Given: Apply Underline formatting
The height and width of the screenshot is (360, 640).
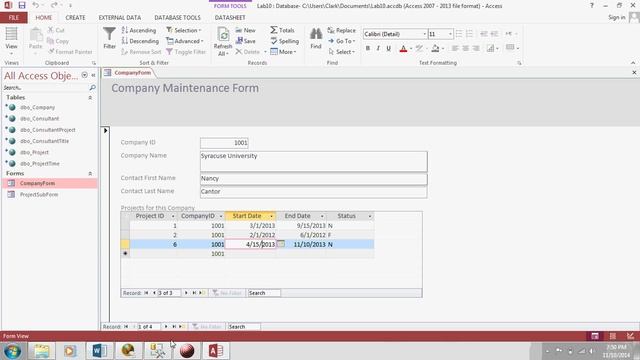Looking at the screenshot, I should click(x=389, y=48).
